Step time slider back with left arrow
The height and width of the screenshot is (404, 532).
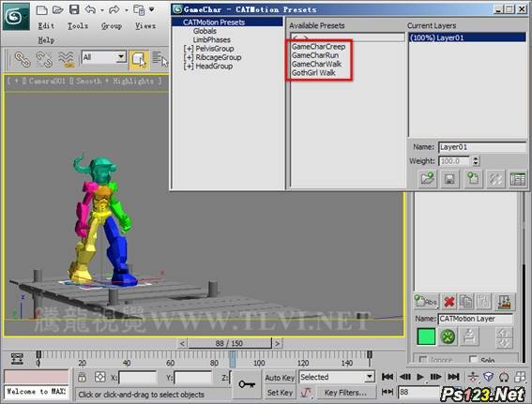(182, 343)
